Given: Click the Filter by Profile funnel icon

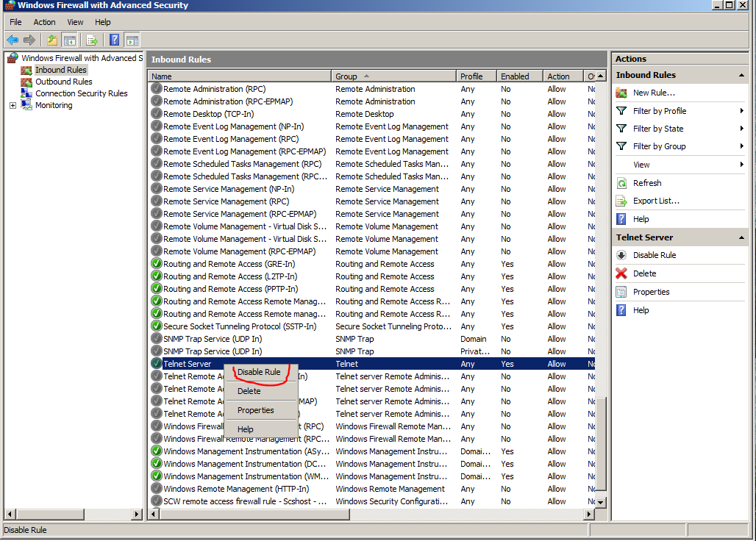Looking at the screenshot, I should tap(621, 111).
